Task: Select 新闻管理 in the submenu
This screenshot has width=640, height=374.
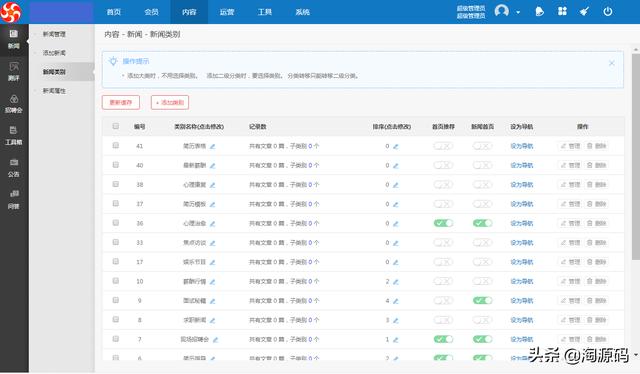Action: coord(54,34)
